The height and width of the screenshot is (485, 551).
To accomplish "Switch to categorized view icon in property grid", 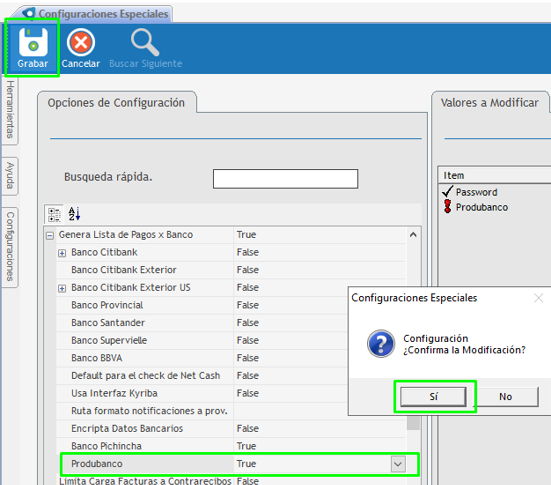I will [54, 214].
